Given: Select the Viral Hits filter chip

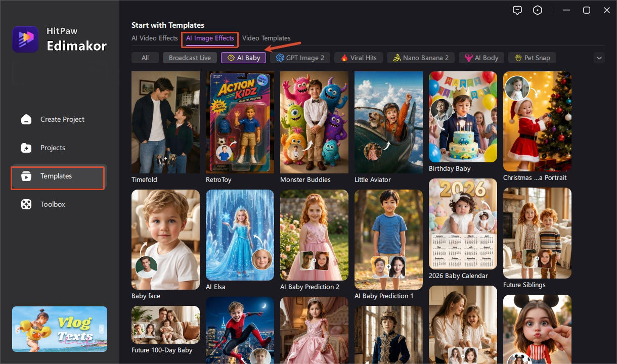Looking at the screenshot, I should [x=359, y=58].
